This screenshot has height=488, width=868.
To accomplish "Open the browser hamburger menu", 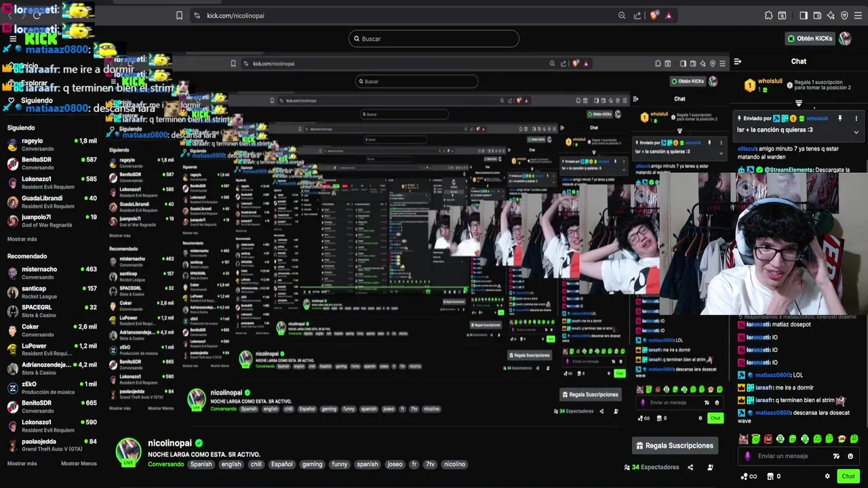I will pos(858,16).
